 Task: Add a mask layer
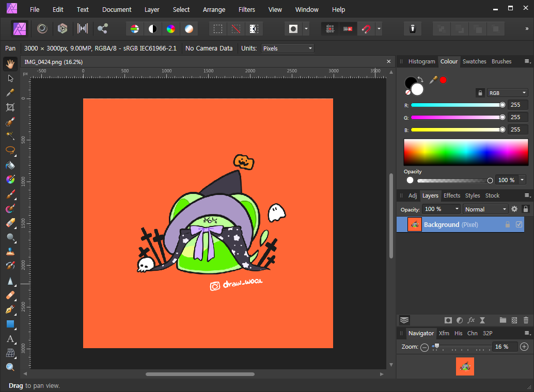(448, 320)
